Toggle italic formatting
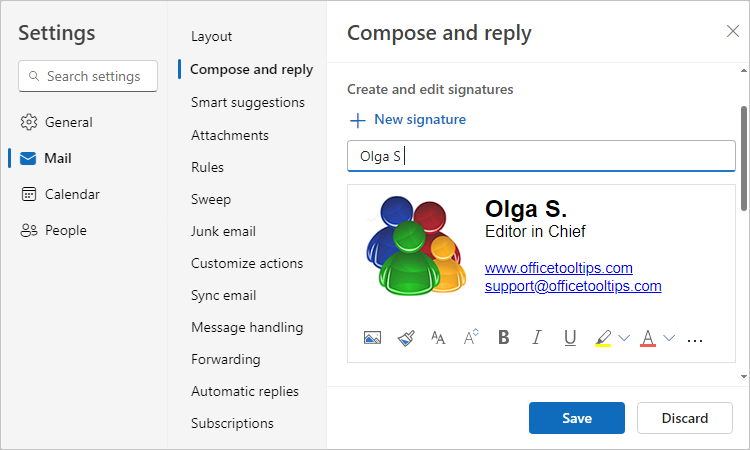The height and width of the screenshot is (450, 750). point(537,338)
